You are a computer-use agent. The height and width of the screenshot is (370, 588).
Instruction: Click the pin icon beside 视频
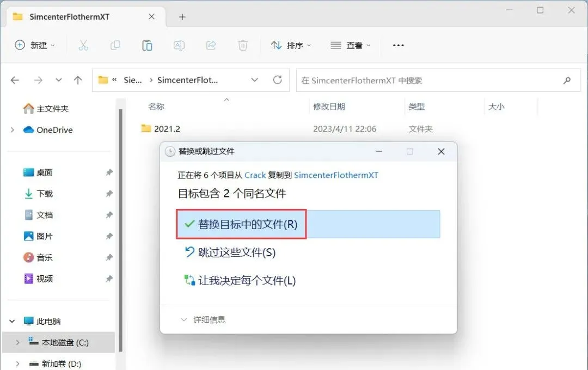(109, 279)
